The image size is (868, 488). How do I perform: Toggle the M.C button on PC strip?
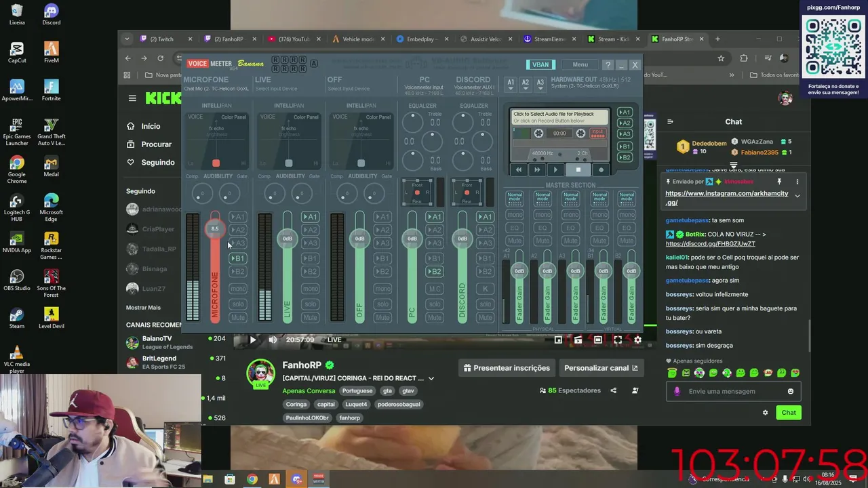435,289
